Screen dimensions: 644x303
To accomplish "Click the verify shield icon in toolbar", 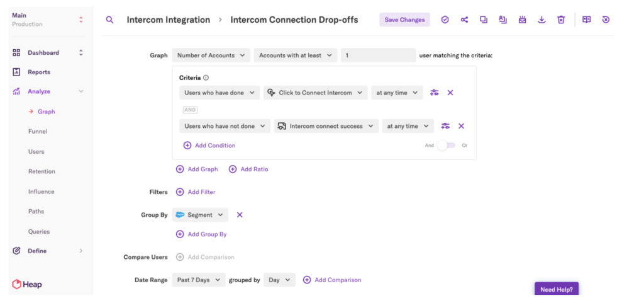I will pos(445,20).
